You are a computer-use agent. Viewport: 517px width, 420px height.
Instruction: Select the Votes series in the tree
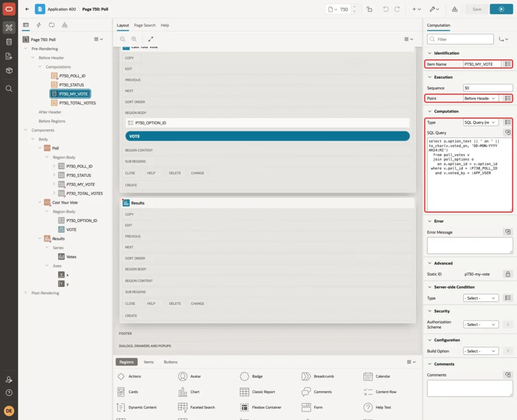coord(71,257)
